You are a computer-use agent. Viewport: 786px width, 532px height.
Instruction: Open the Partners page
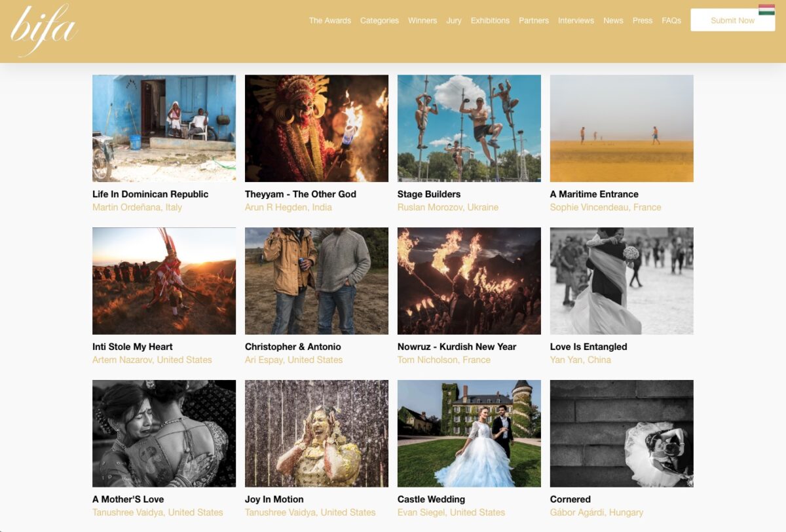coord(534,20)
